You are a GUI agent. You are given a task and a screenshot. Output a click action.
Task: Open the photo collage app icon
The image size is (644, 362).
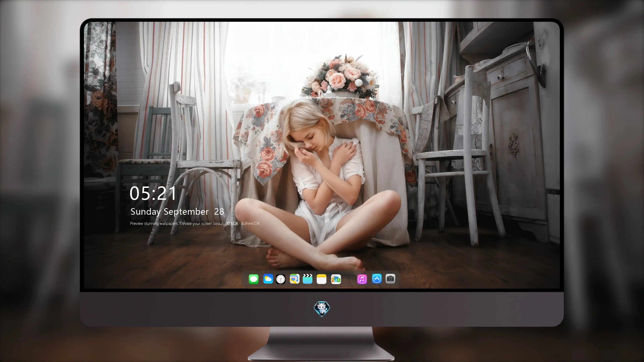coord(336,279)
